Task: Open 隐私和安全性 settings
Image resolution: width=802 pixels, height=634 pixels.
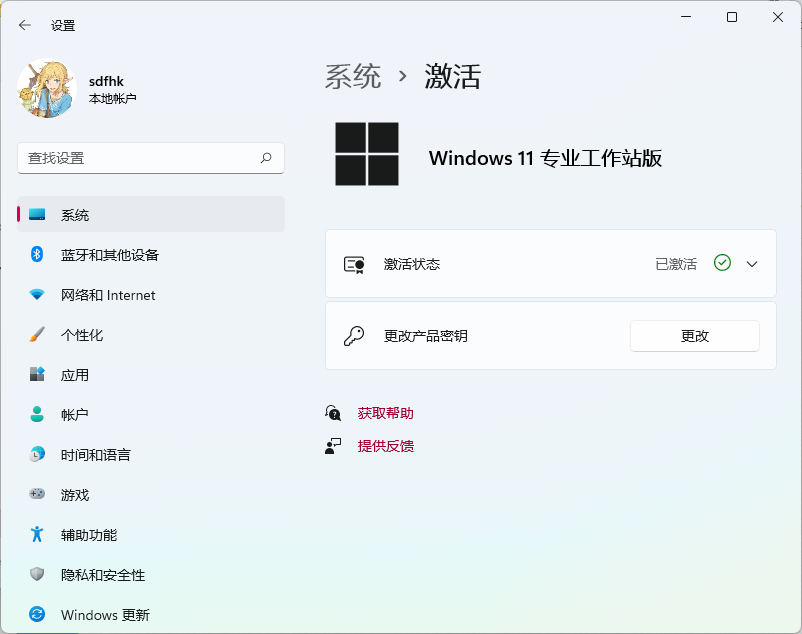Action: tap(151, 574)
